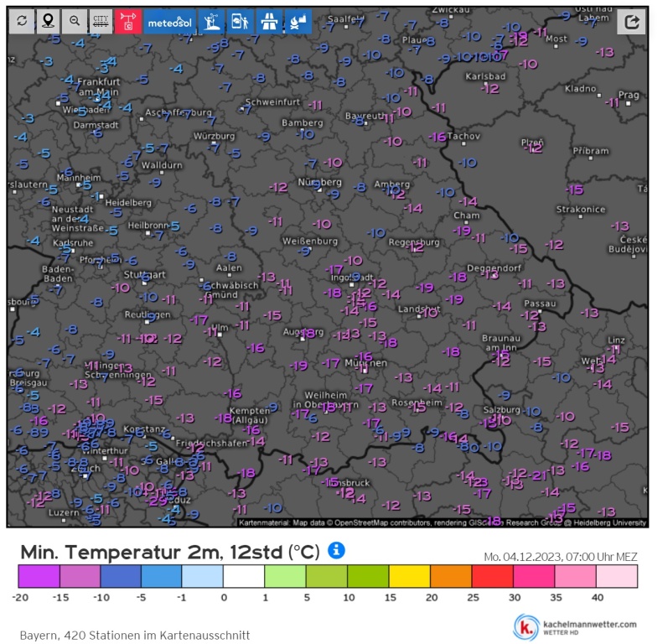Click the mountain weather station icon
Viewport: 668px width, 644px height.
[213, 21]
